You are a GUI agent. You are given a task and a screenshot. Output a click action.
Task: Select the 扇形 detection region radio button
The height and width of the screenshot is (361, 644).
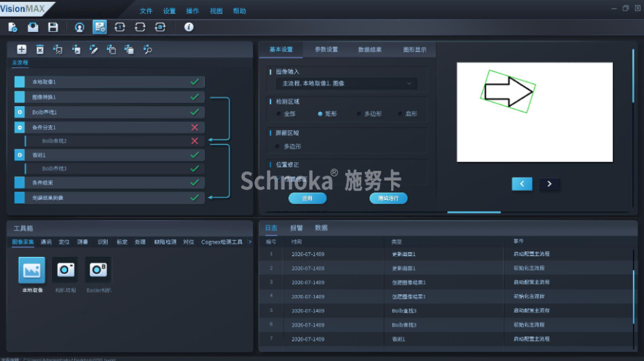(x=399, y=114)
